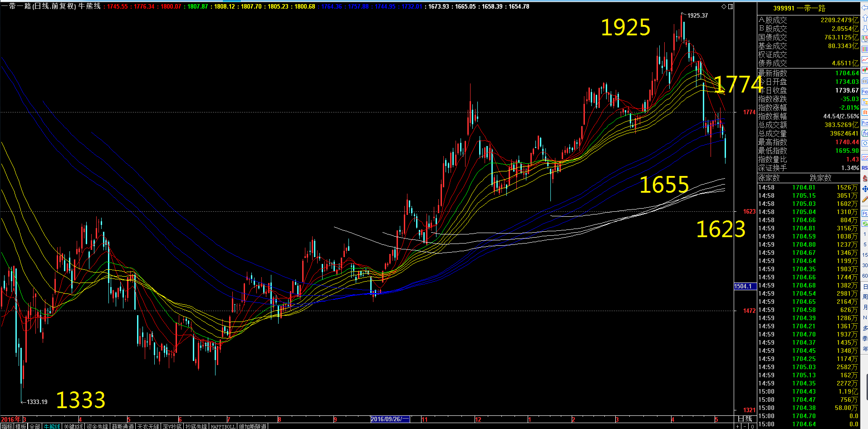868x429 pixels.
Task: Click the diamond icon above the chart
Action: click(724, 6)
